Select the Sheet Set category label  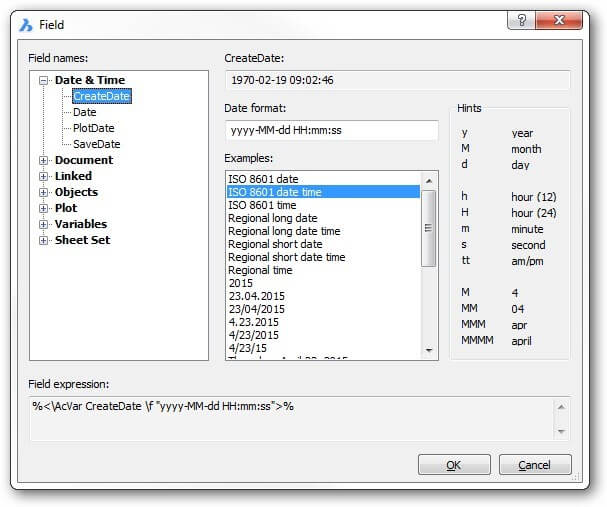[82, 240]
